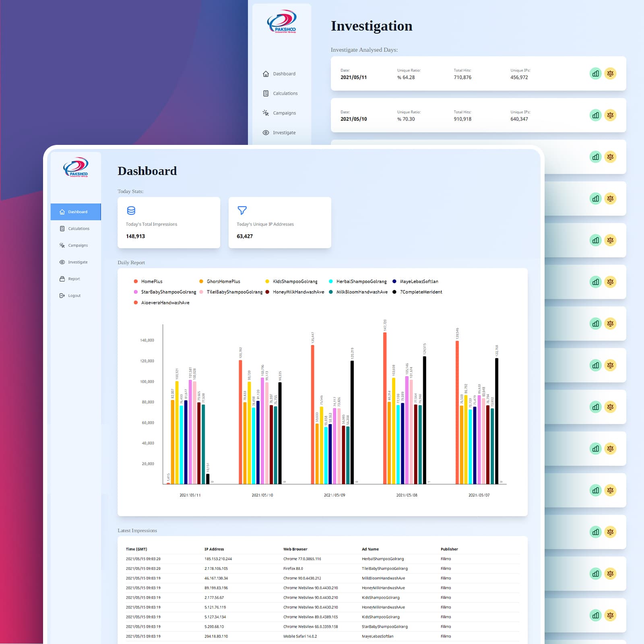Click the Web Browser column header
The image size is (644, 644).
[295, 549]
